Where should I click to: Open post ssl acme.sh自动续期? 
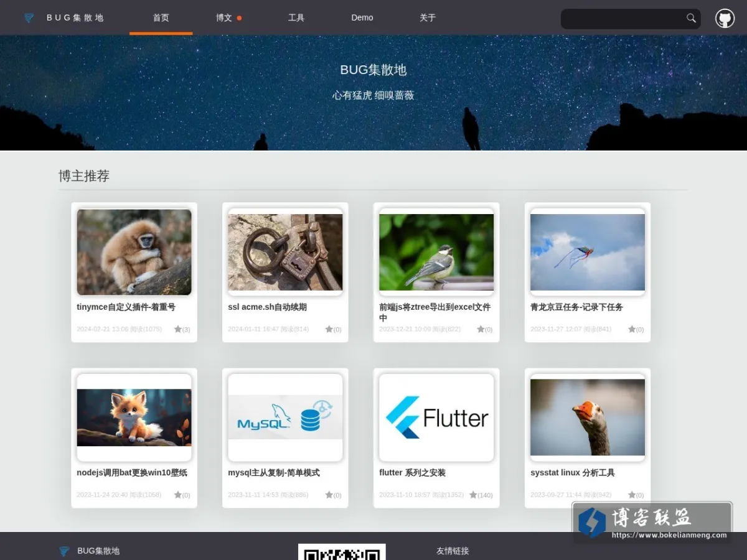click(x=267, y=307)
